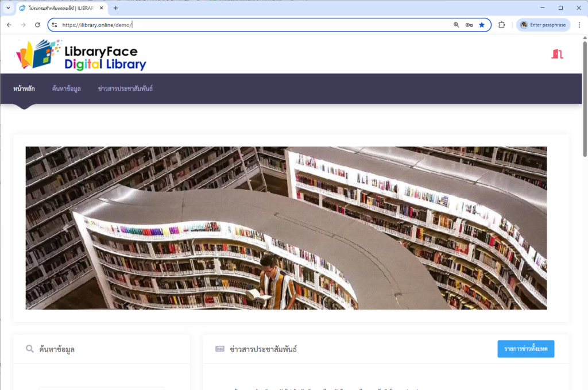The height and width of the screenshot is (390, 588).
Task: Reload the current page
Action: click(x=37, y=25)
